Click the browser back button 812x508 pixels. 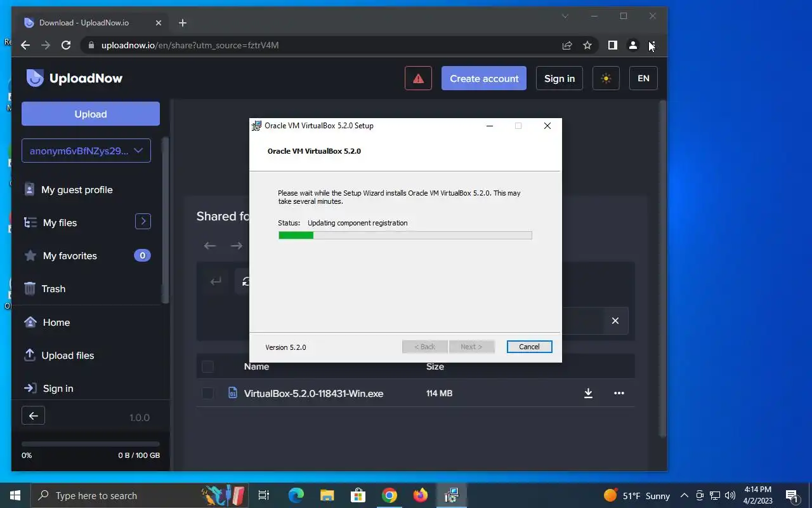[x=25, y=45]
